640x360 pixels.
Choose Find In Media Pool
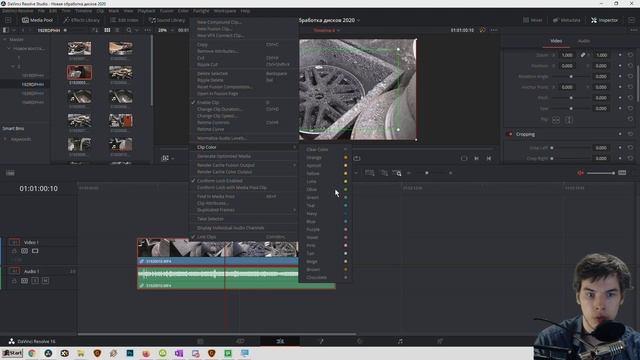244,196
